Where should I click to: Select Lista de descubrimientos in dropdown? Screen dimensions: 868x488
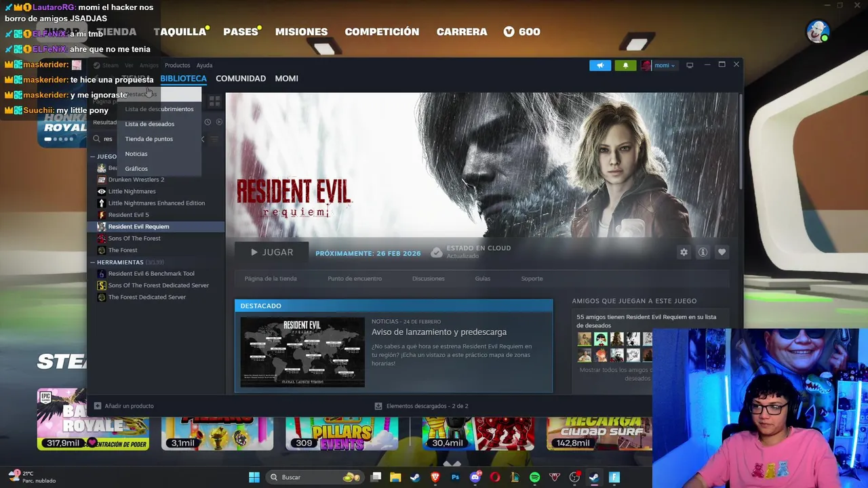[159, 109]
